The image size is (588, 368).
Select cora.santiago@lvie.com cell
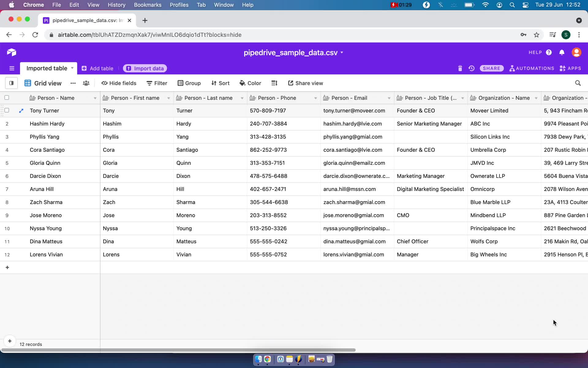tap(357, 150)
